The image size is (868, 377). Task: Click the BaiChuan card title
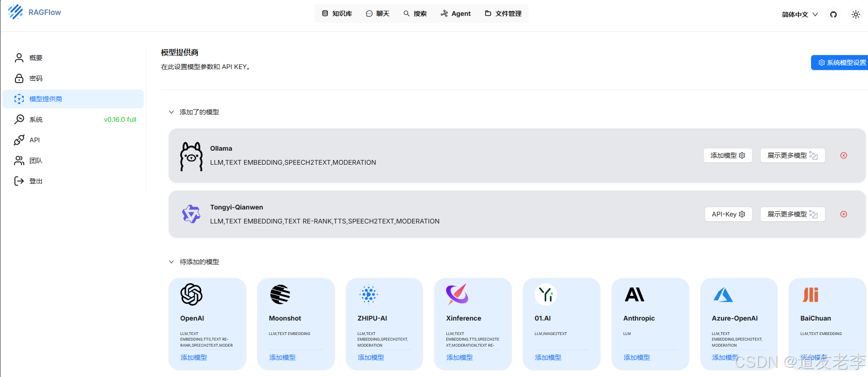click(x=816, y=318)
